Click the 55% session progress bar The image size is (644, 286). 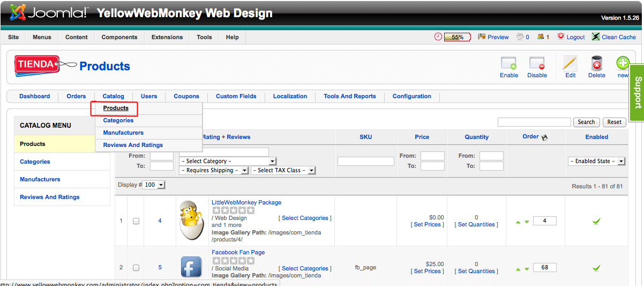pos(457,37)
